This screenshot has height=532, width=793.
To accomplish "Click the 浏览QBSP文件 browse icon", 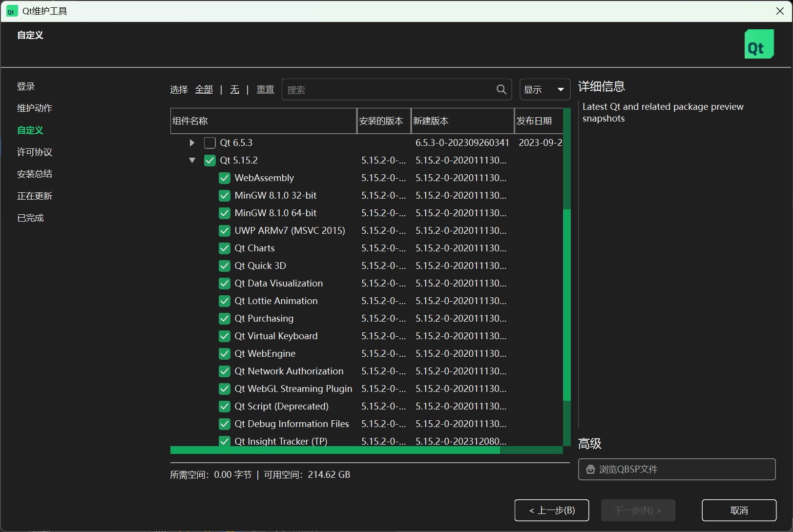I will coord(590,469).
